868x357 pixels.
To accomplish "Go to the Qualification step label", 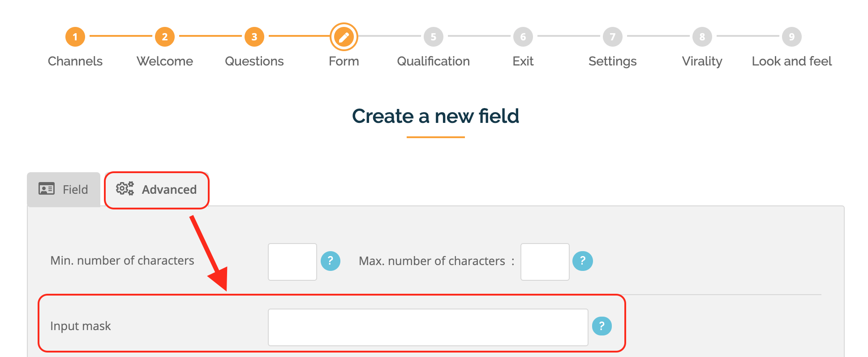I will coord(434,61).
